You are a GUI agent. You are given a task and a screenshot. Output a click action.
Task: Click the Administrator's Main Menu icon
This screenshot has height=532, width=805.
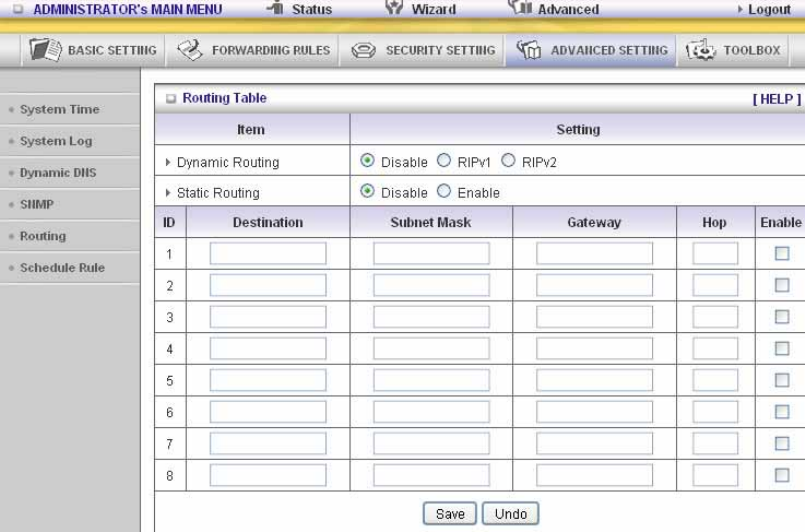coord(18,9)
